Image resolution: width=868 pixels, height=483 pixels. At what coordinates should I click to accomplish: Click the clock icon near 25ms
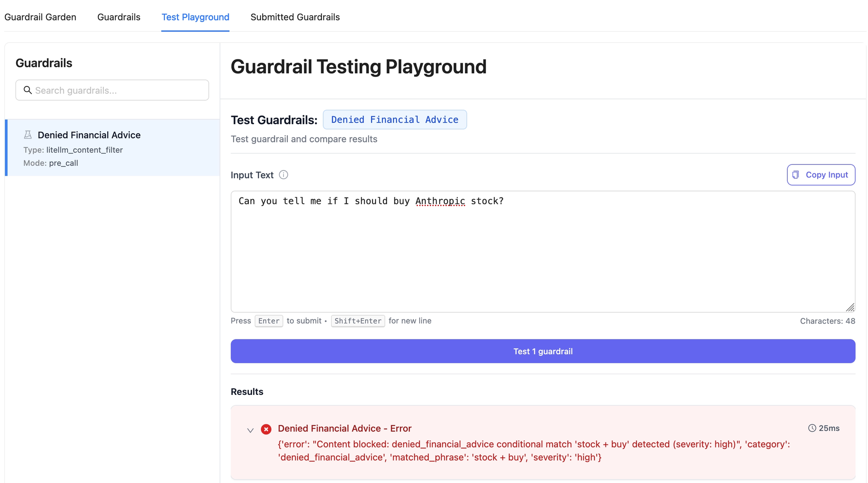point(812,428)
